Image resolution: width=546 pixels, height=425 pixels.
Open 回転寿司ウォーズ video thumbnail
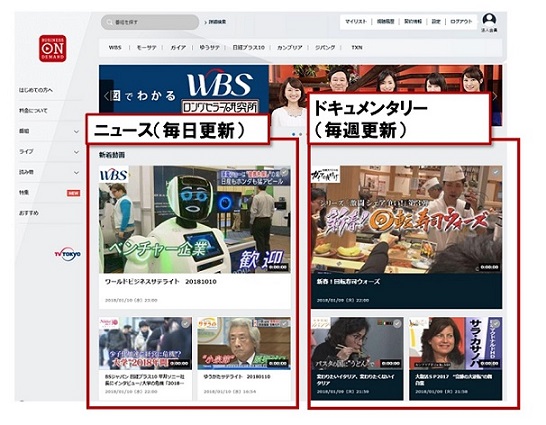pyautogui.click(x=407, y=220)
